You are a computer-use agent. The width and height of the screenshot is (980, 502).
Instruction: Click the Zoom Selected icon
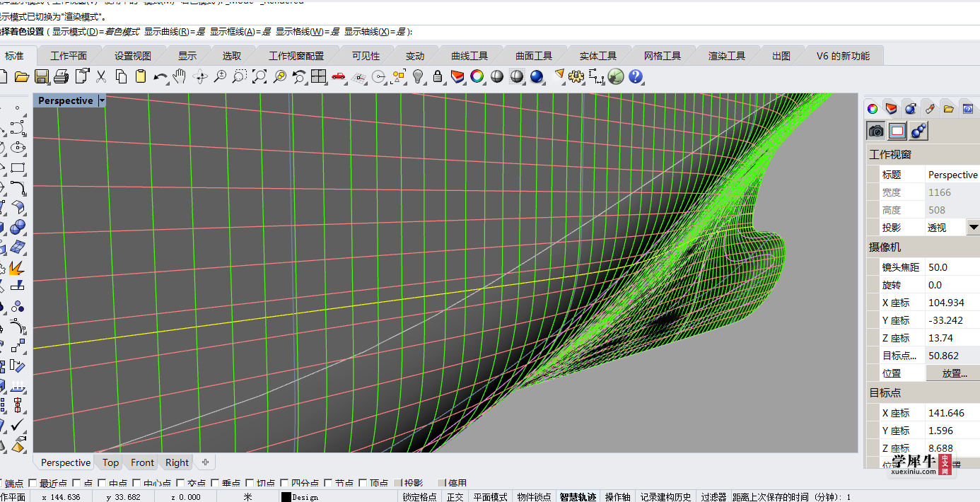(x=279, y=76)
